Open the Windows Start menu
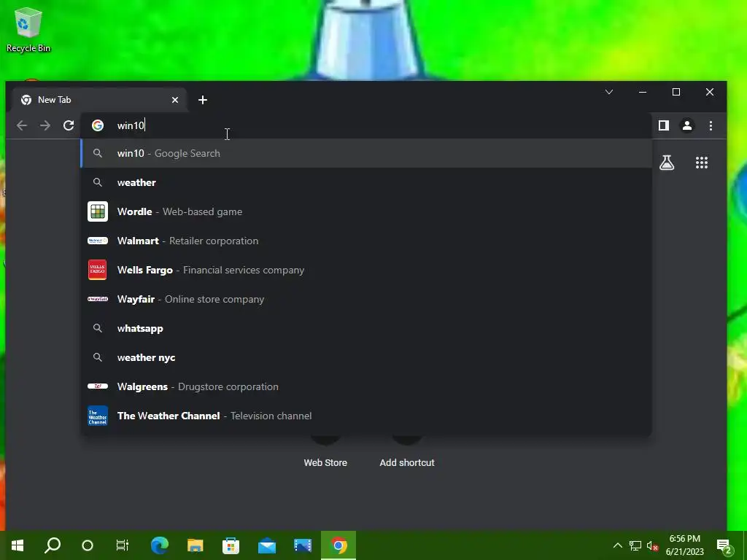This screenshot has height=560, width=747. pos(18,545)
